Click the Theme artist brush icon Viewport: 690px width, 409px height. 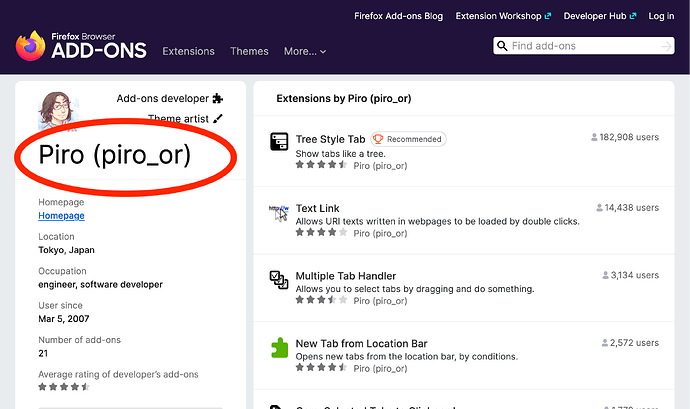[x=218, y=118]
